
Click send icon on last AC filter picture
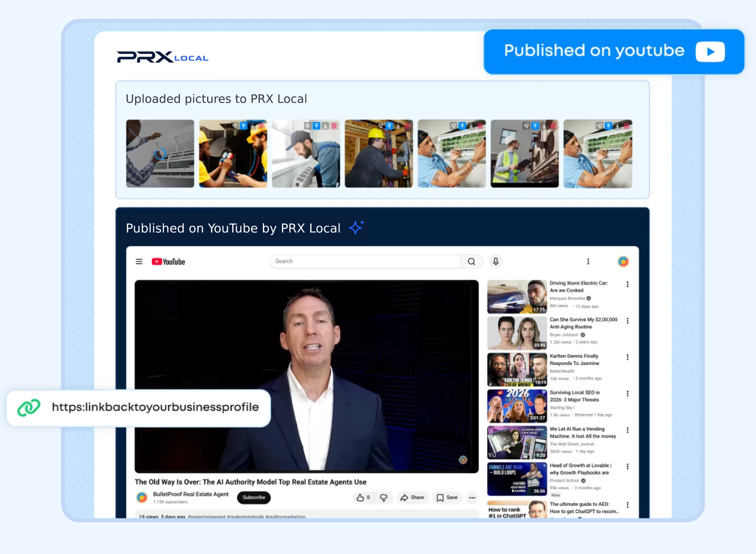(599, 126)
